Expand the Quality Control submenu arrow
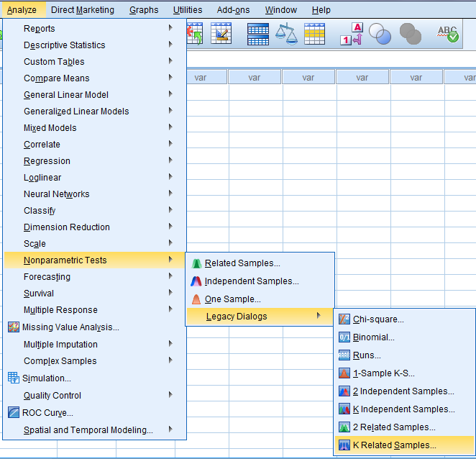The height and width of the screenshot is (459, 476). point(170,395)
